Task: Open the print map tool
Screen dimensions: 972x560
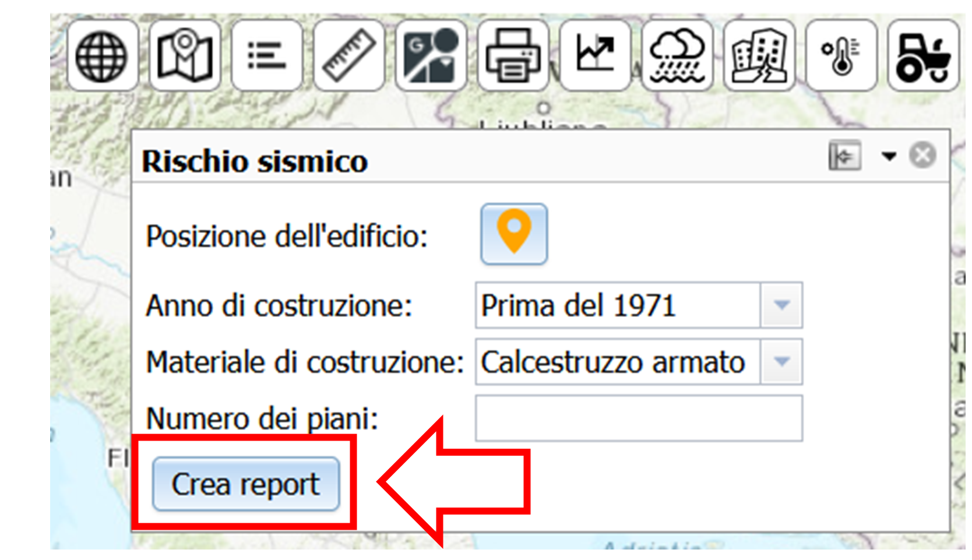Action: (x=513, y=55)
